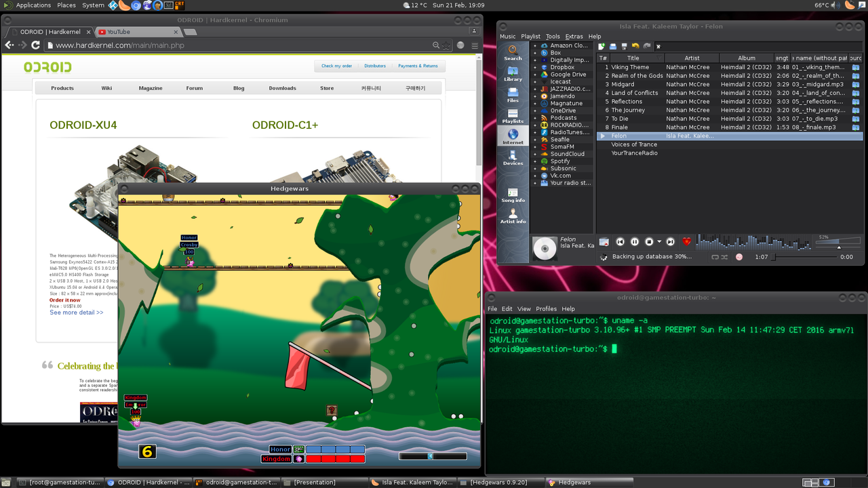The width and height of the screenshot is (868, 488).
Task: Open the Playlists tab in Clementine sidebar
Action: [513, 116]
